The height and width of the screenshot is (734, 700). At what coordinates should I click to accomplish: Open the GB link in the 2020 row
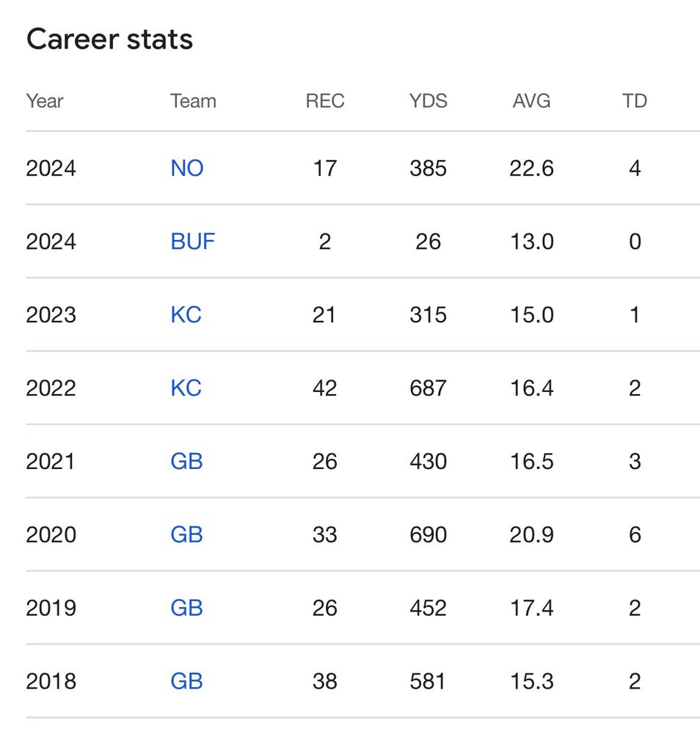coord(186,534)
